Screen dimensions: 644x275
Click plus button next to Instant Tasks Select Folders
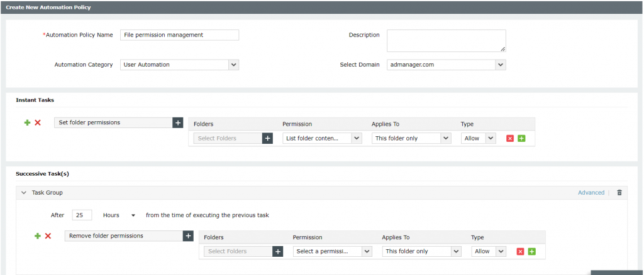[267, 138]
